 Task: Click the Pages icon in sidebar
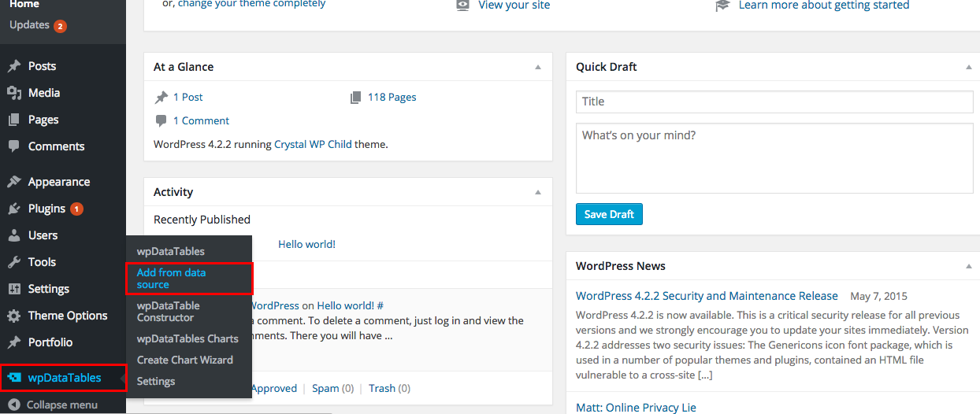14,120
